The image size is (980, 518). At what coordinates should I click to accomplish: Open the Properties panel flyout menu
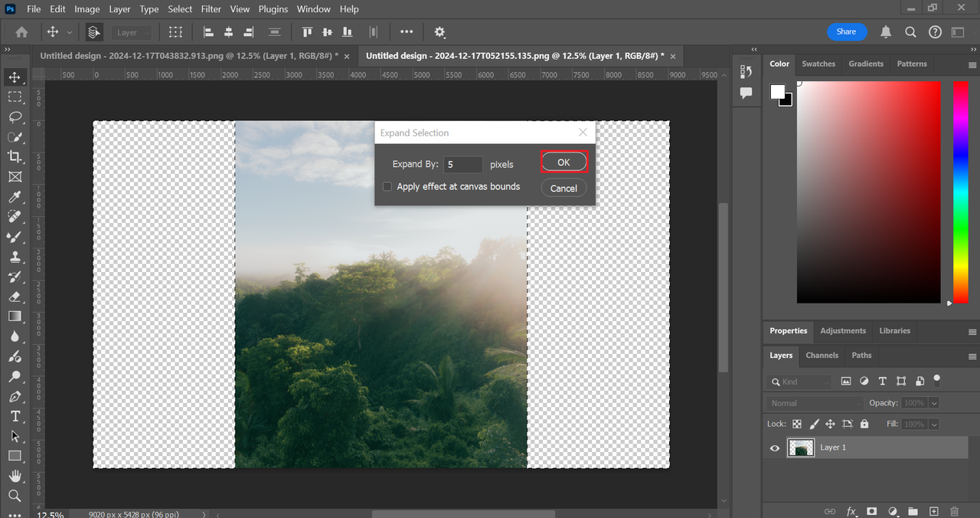tap(972, 332)
